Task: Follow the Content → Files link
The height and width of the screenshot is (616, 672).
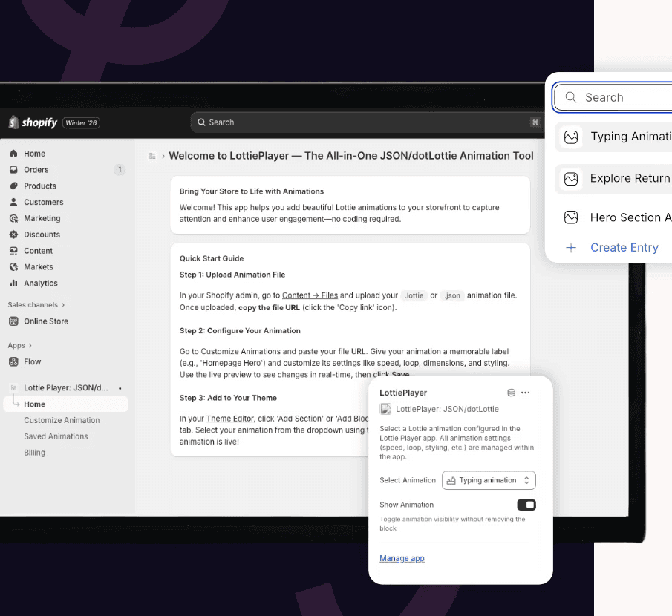Action: tap(310, 295)
